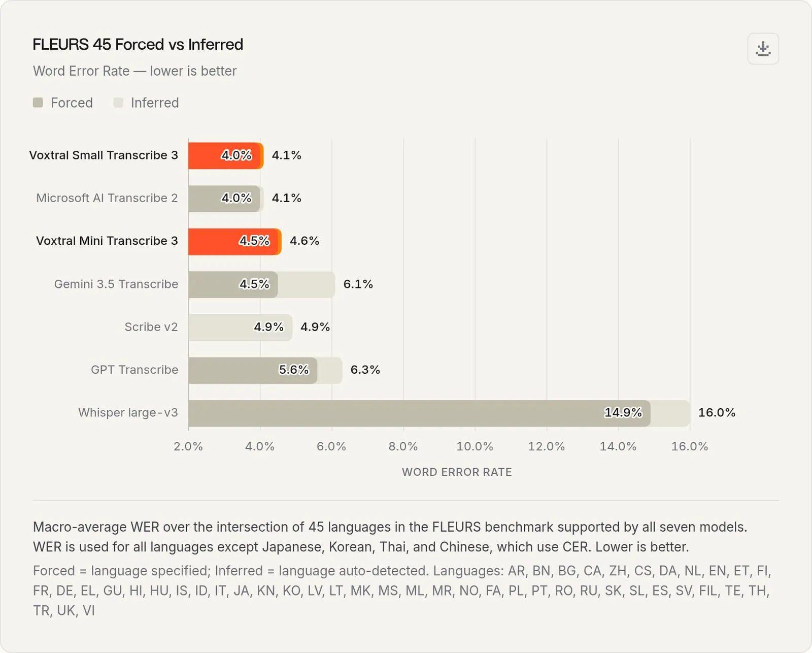The width and height of the screenshot is (812, 653).
Task: Toggle the Inferred legend swatch
Action: [118, 103]
